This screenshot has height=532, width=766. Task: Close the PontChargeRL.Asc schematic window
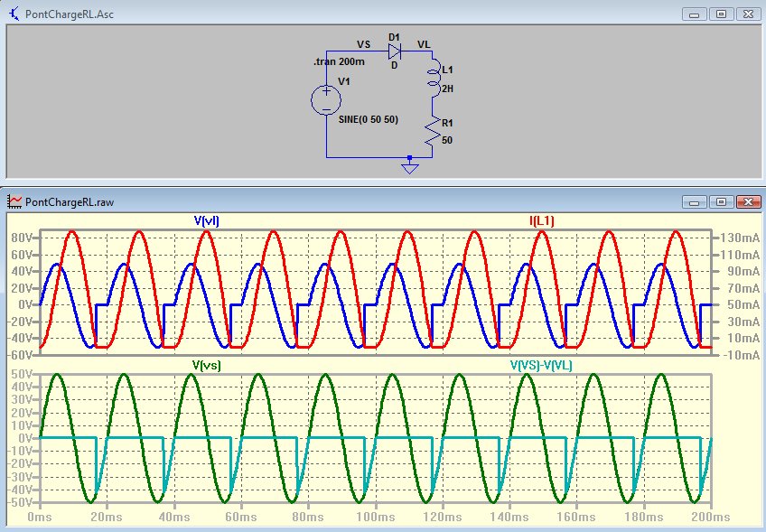[x=748, y=14]
